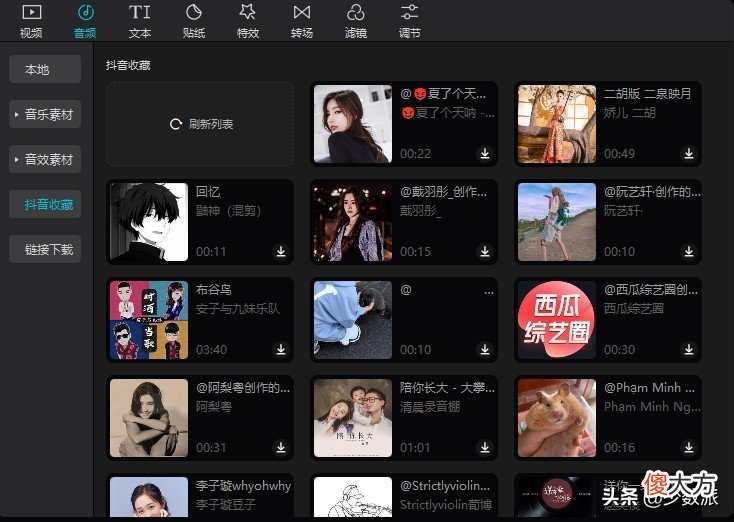Click the 03:40 duration label
Viewport: 734px width, 522px height.
point(212,349)
